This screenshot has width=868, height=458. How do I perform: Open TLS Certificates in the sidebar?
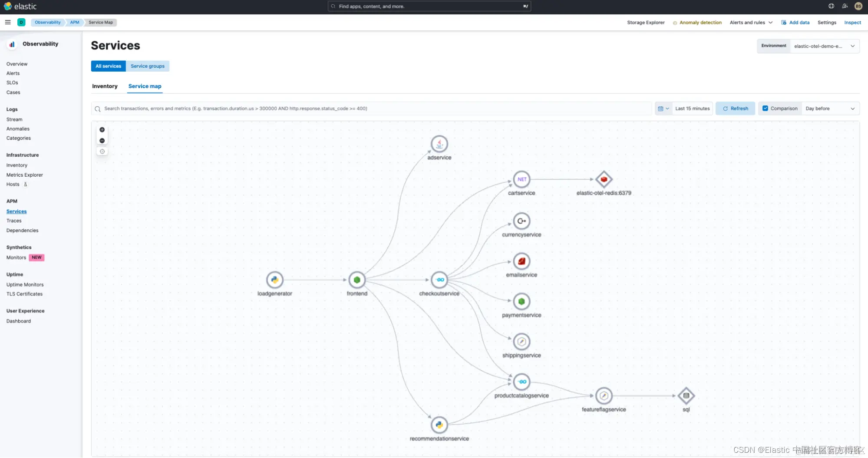click(x=25, y=294)
